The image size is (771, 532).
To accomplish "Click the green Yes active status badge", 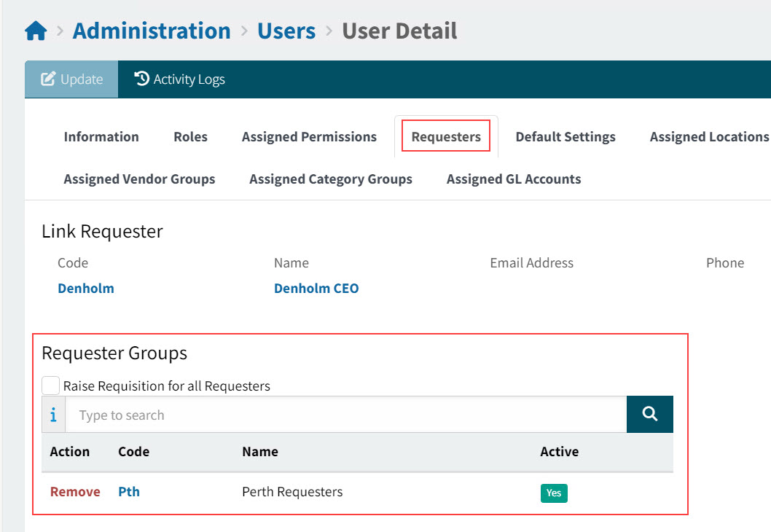I will point(554,493).
